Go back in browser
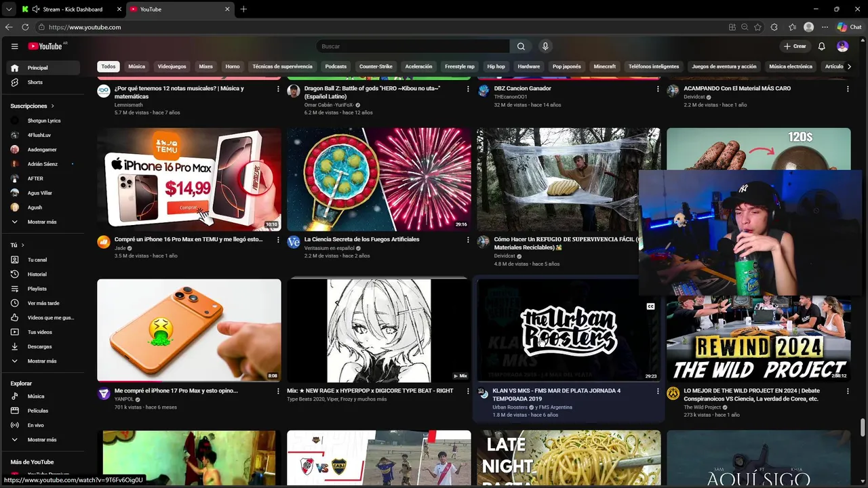 tap(9, 27)
